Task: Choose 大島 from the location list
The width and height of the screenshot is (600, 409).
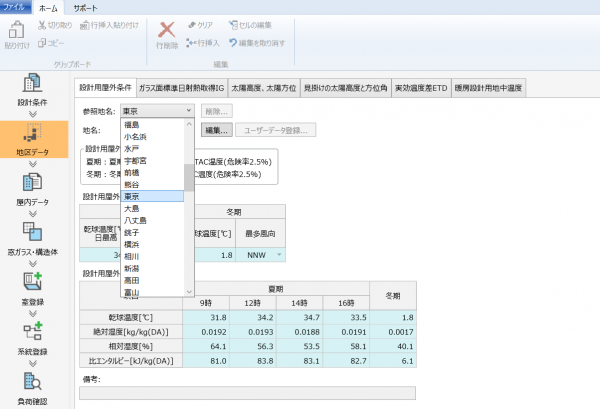Action: (152, 209)
